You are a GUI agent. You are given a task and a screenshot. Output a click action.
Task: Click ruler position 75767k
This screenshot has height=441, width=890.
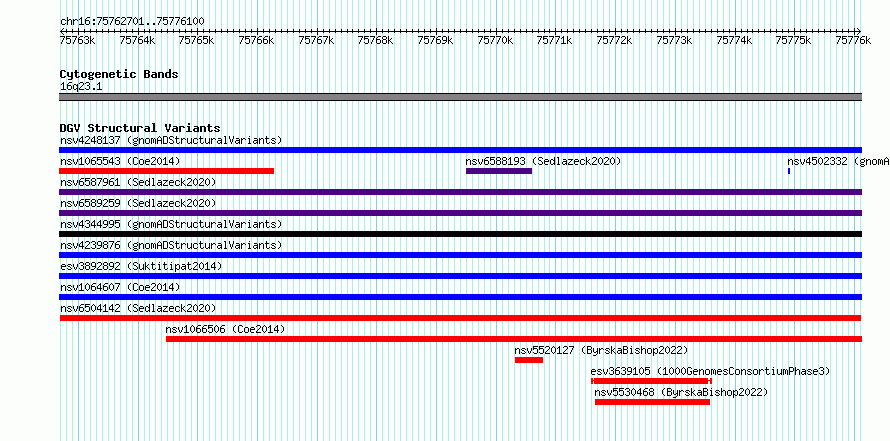[316, 40]
